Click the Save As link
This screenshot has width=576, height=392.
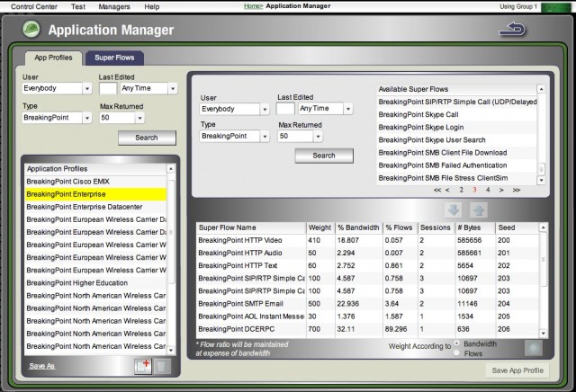(42, 366)
